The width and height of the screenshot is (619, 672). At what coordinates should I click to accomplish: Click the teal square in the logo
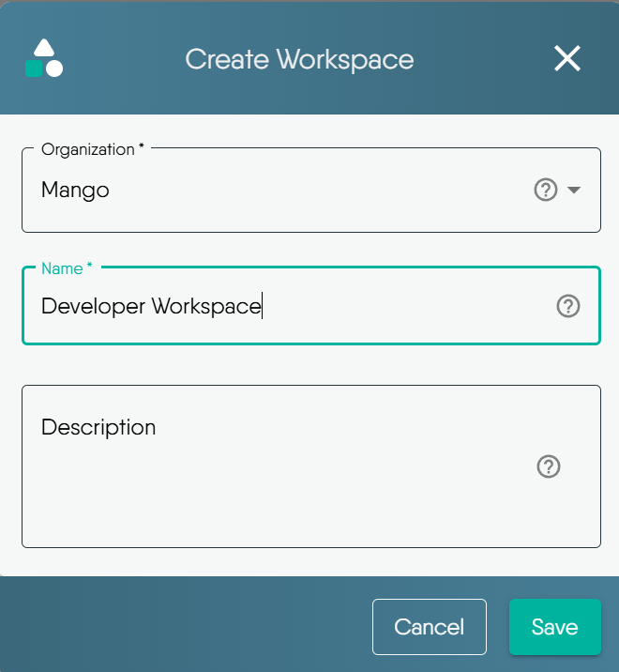point(34,69)
